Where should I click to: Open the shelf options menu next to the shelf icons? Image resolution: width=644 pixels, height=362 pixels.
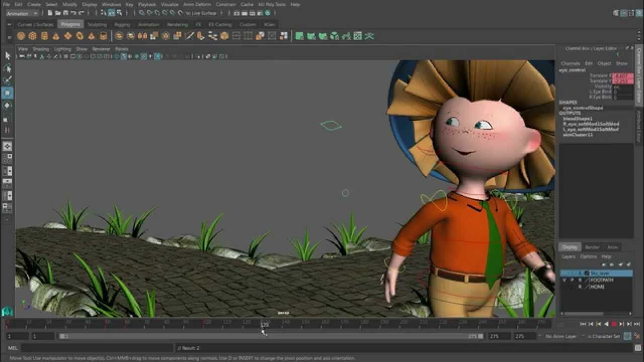(x=9, y=37)
